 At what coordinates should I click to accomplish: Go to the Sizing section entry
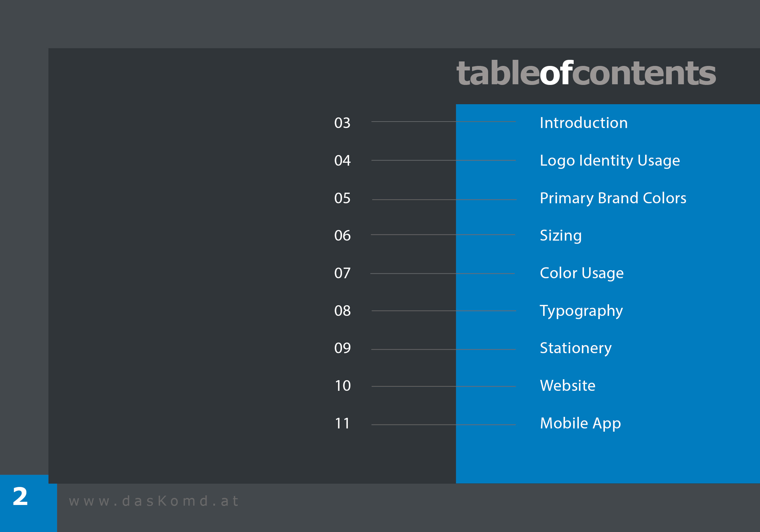[561, 235]
